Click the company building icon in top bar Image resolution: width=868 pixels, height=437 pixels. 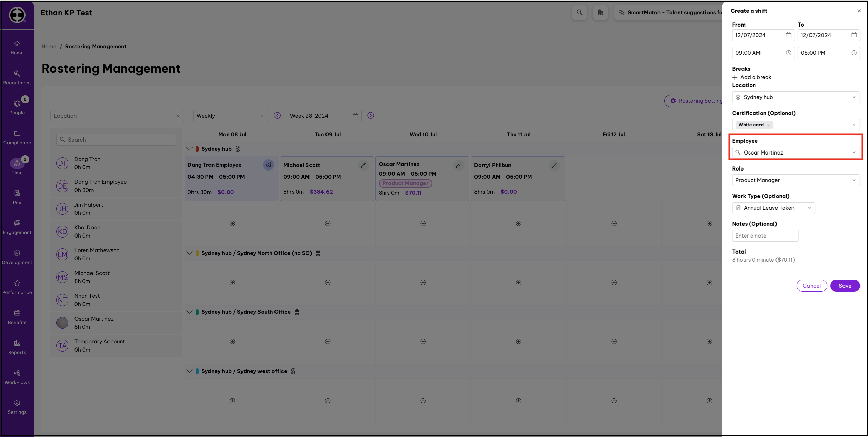pyautogui.click(x=600, y=13)
